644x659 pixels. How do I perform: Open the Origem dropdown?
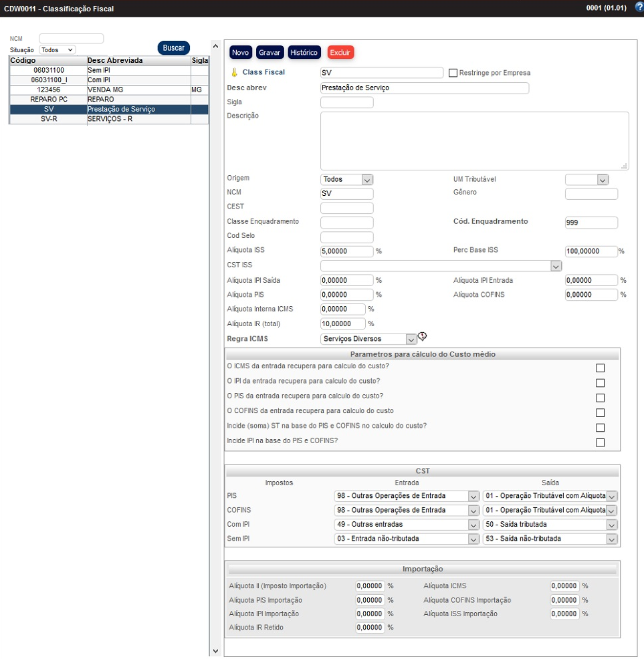pos(366,179)
